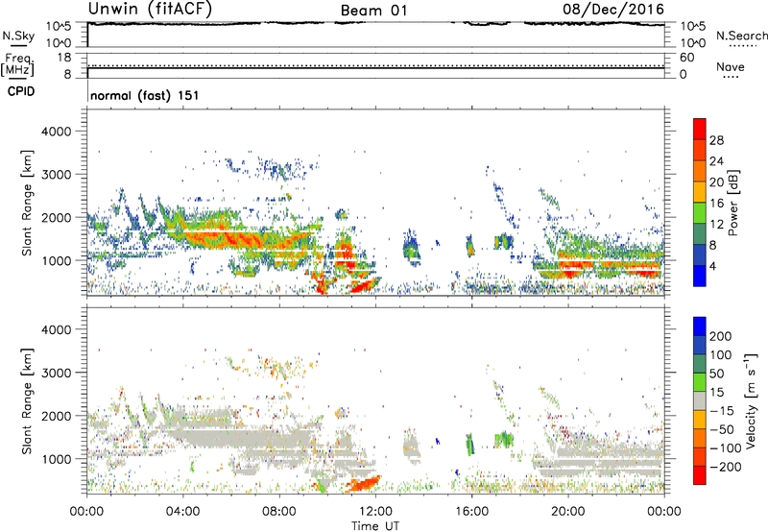The width and height of the screenshot is (768, 532).
Task: Click the "-15" tick on Velocity colorbar
Action: (x=720, y=410)
